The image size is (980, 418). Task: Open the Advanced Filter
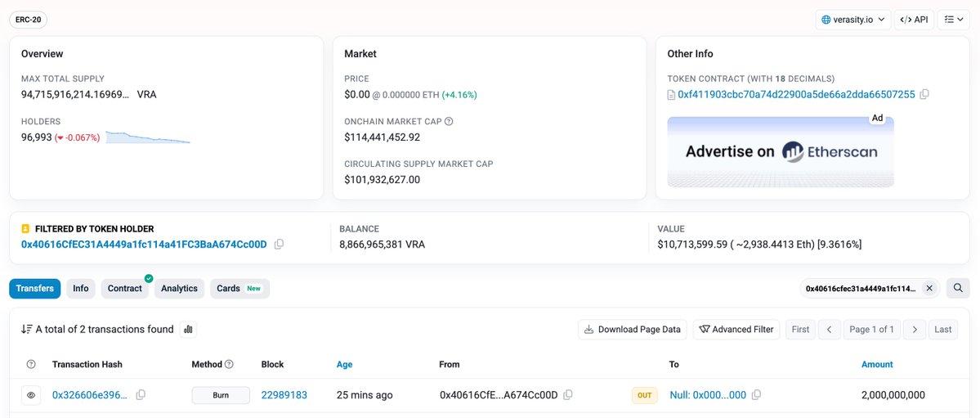736,329
